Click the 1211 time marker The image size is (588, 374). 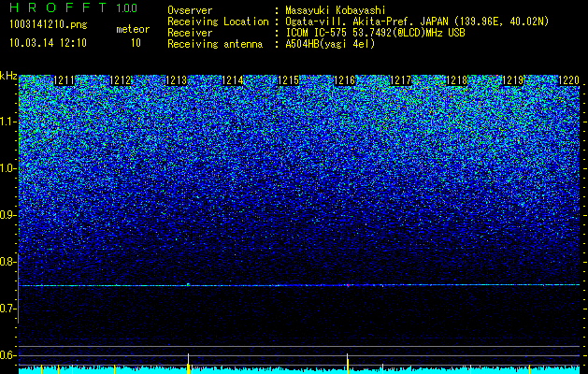(65, 80)
